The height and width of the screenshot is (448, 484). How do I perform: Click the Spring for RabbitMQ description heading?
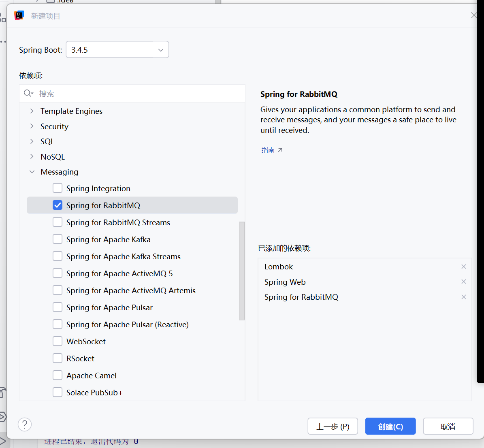tap(299, 94)
